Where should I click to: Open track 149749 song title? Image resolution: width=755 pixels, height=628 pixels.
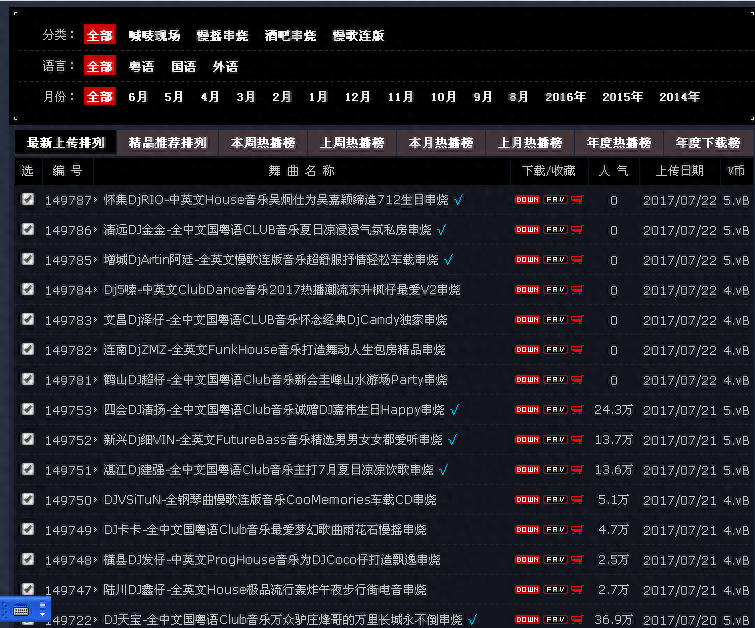pos(265,530)
